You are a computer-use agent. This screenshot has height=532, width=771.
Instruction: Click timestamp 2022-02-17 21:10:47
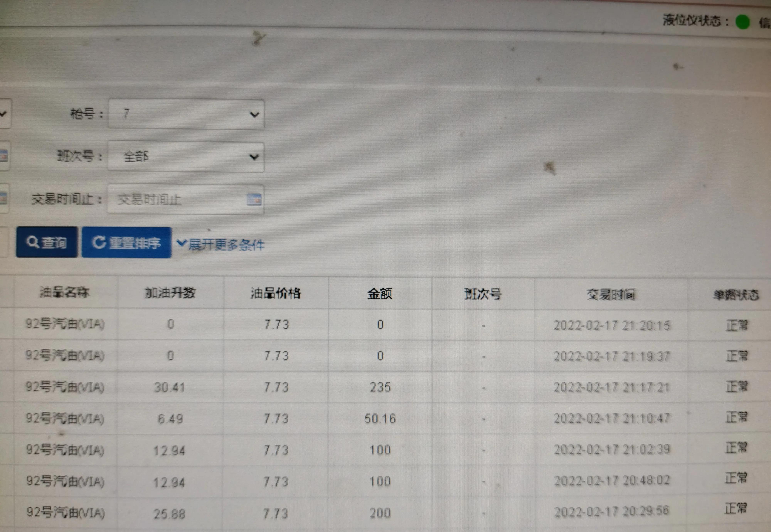tap(612, 418)
